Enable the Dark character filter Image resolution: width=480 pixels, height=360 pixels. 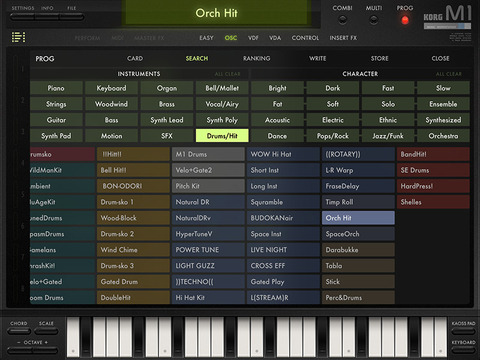[x=333, y=88]
